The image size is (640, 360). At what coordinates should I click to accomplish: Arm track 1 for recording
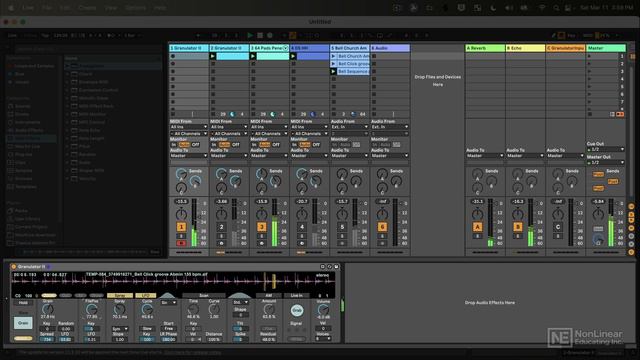point(181,243)
